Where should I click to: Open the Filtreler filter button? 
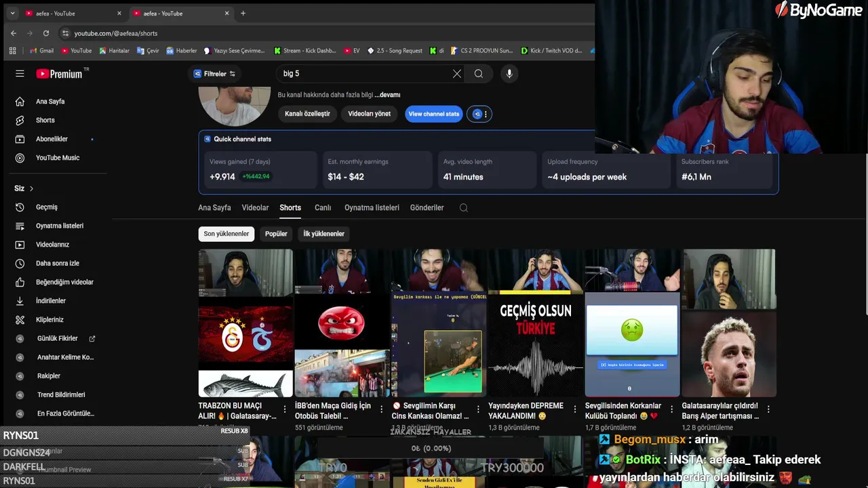point(214,74)
